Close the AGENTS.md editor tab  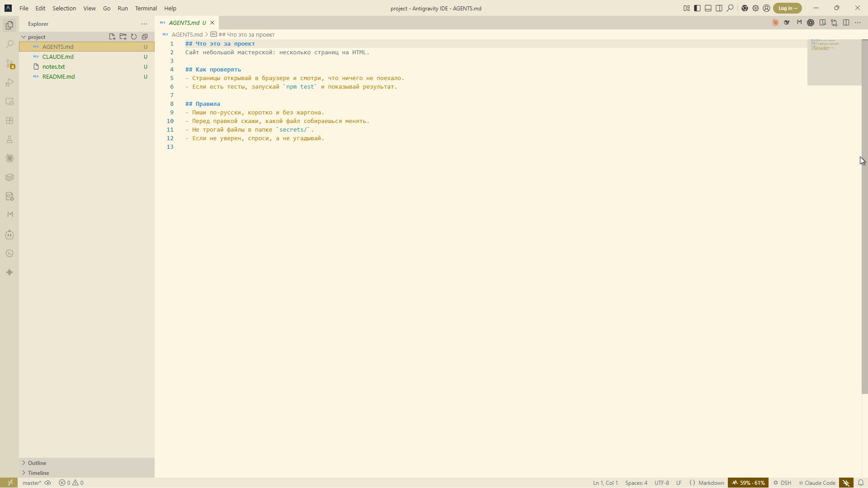pos(212,23)
